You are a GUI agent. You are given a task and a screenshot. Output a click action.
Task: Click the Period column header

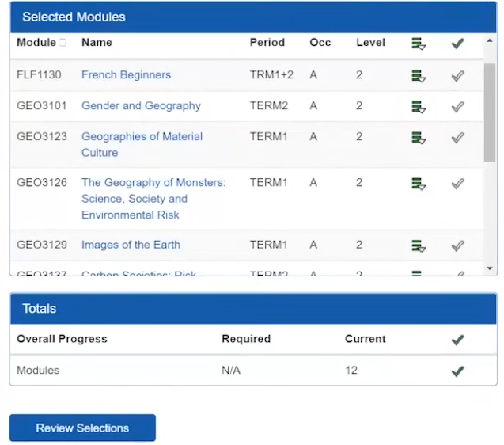click(x=267, y=42)
